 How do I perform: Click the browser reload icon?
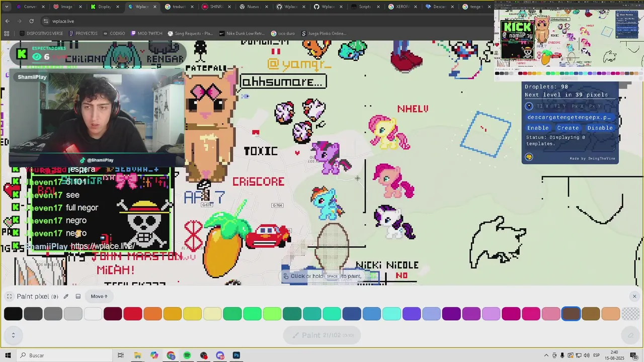[31, 21]
